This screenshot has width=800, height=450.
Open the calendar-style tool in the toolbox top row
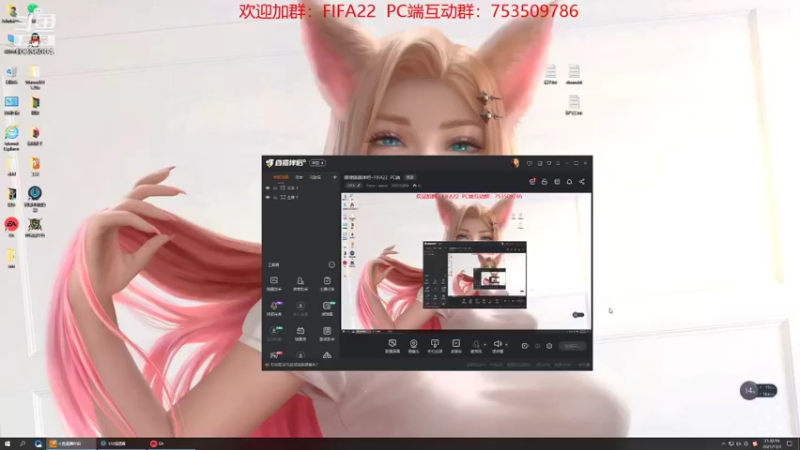coord(327,284)
